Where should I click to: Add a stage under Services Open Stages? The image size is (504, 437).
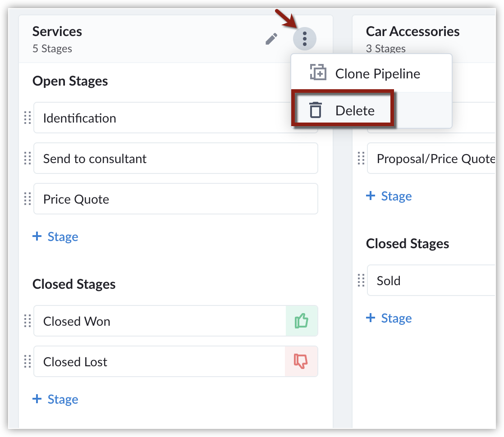tap(56, 237)
